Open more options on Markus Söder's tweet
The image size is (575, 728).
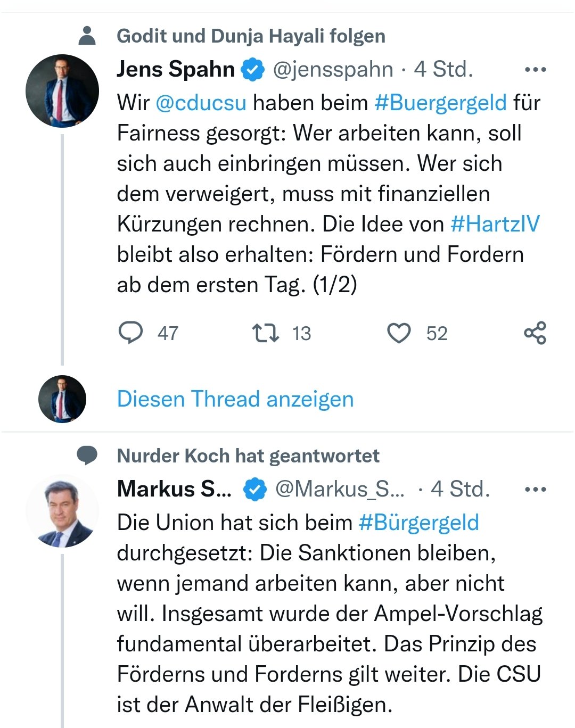point(535,490)
